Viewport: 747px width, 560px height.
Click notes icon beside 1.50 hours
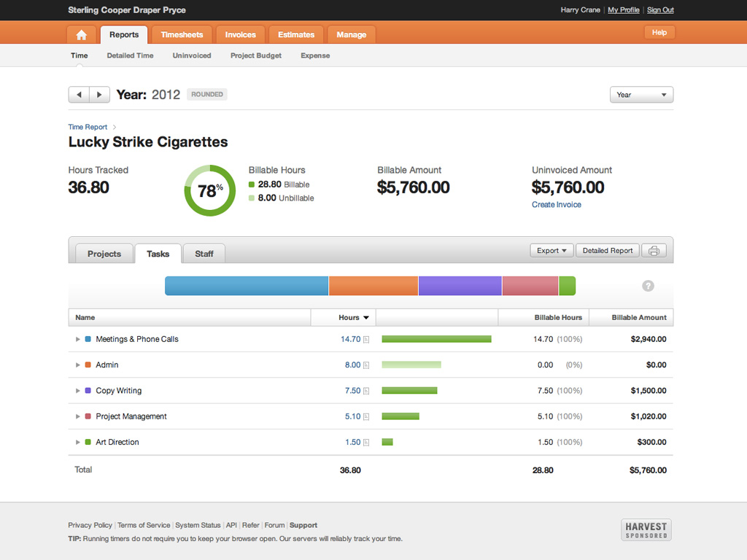point(366,443)
